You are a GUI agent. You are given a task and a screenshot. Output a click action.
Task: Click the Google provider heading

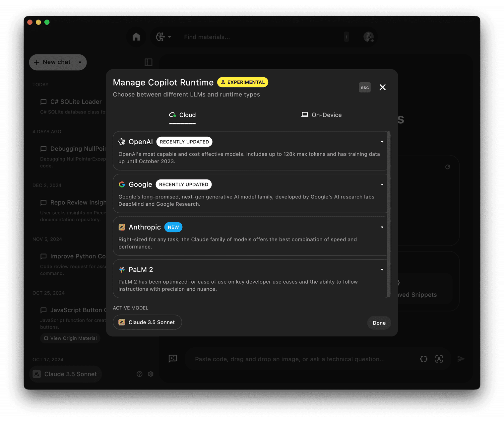(140, 184)
